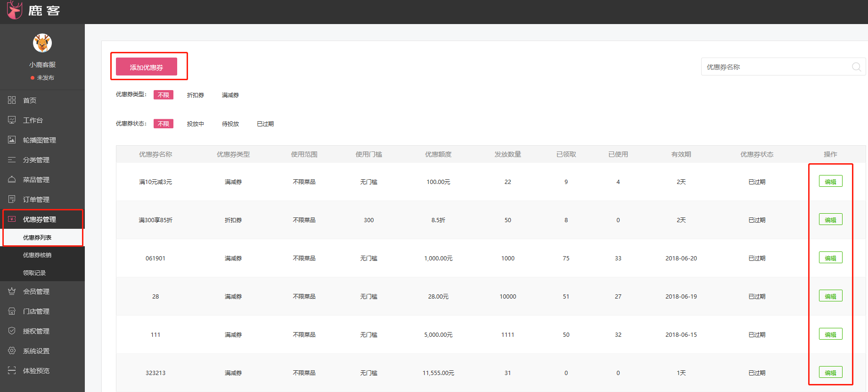Viewport: 868px width, 392px height.
Task: Click the 2018-06-19 expiry date cell
Action: [x=681, y=296]
